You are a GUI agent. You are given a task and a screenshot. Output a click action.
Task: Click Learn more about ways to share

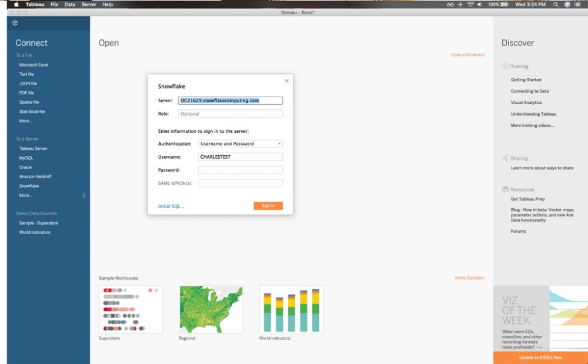coord(542,168)
